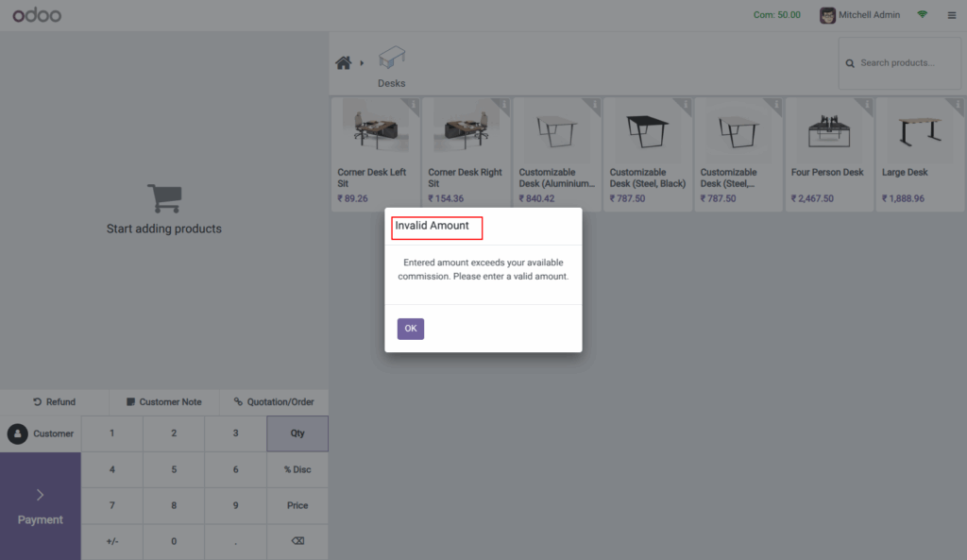
Task: Click the Customer Note notebook icon
Action: pyautogui.click(x=129, y=401)
